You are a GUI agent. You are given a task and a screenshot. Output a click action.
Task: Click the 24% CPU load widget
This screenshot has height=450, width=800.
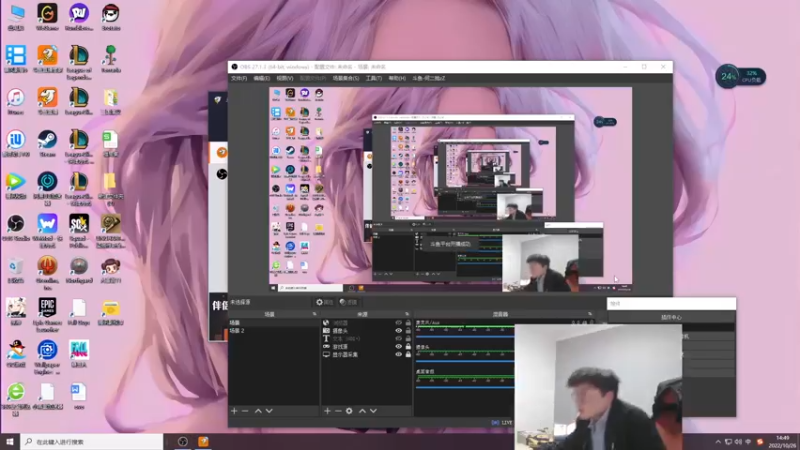(740, 77)
